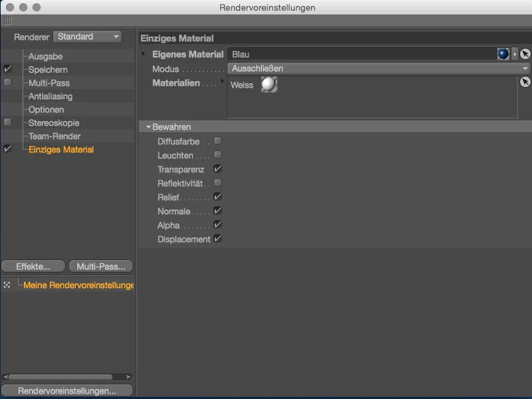Open the Renderer Standard dropdown

pyautogui.click(x=88, y=37)
